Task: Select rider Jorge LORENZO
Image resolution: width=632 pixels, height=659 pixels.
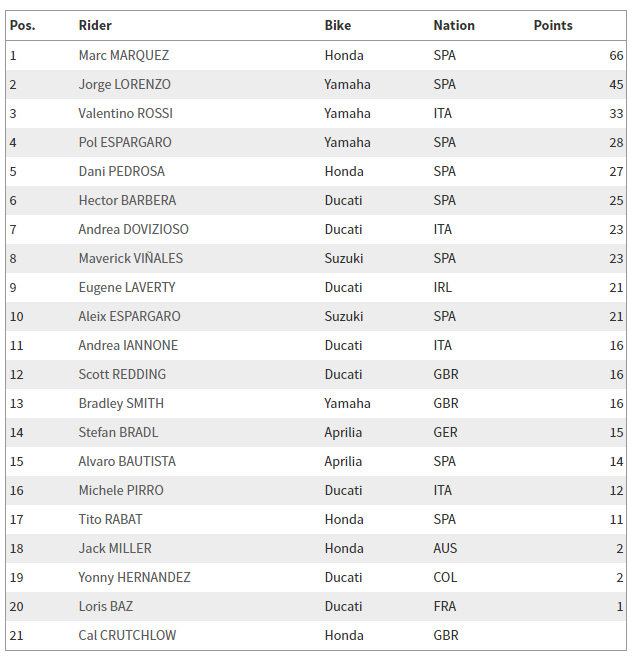Action: point(124,84)
